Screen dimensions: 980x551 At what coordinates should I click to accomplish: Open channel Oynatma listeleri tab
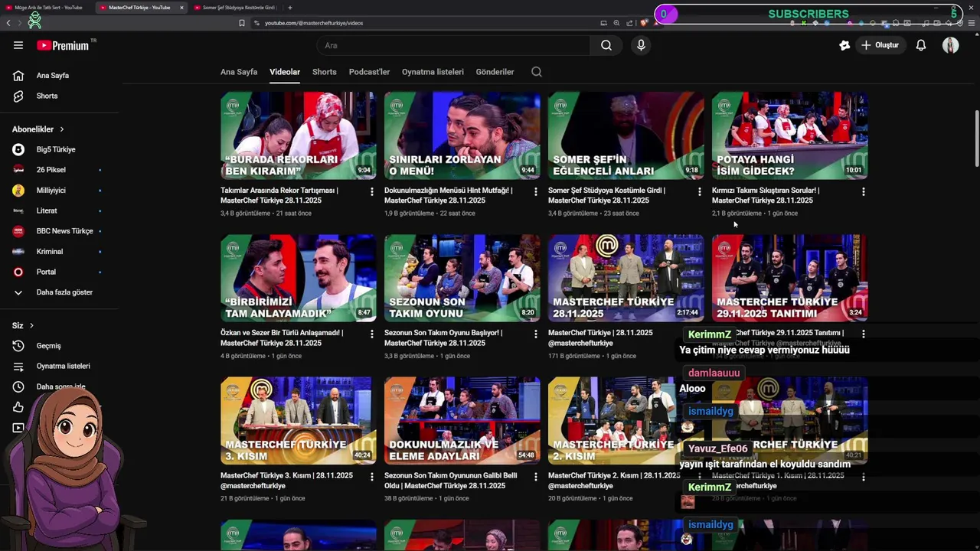[x=433, y=72]
